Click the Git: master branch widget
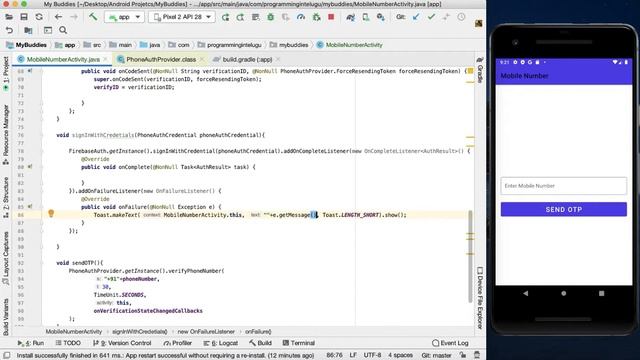Screen dimensions: 640x360 tap(436, 356)
